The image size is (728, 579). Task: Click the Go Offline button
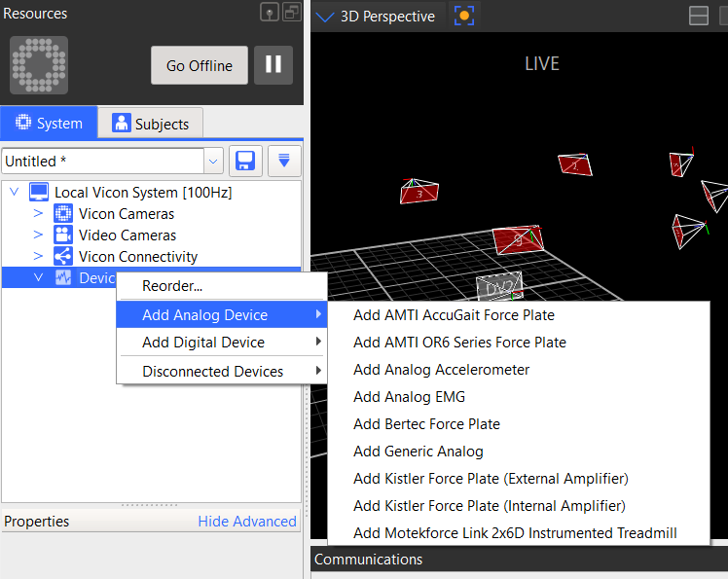tap(200, 65)
